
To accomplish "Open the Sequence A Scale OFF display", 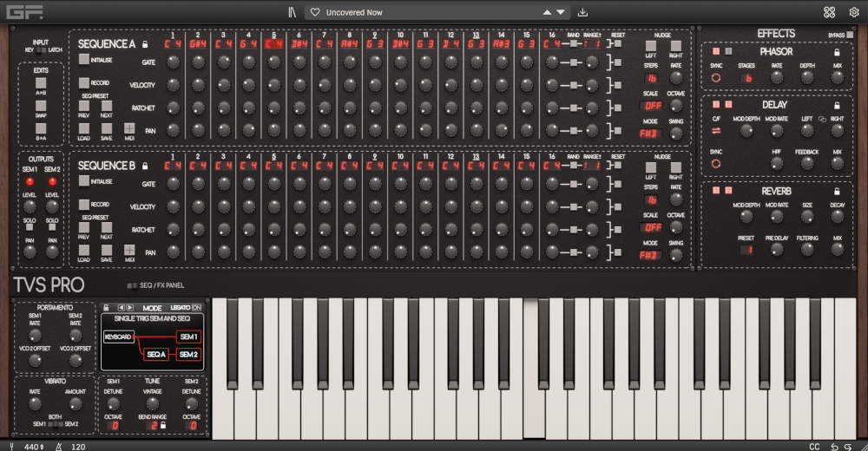I will point(653,106).
